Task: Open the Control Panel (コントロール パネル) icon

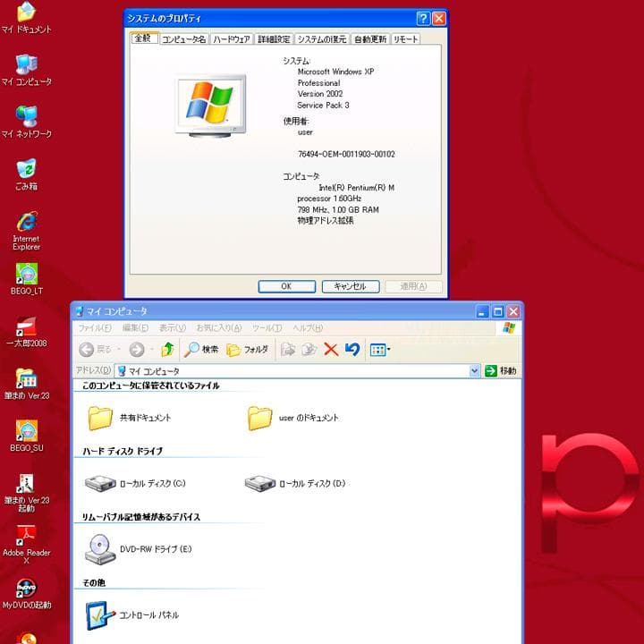Action: (99, 614)
